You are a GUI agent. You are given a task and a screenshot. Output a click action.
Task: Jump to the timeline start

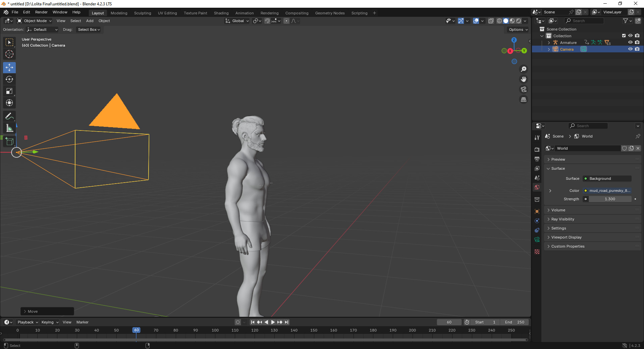click(x=253, y=322)
